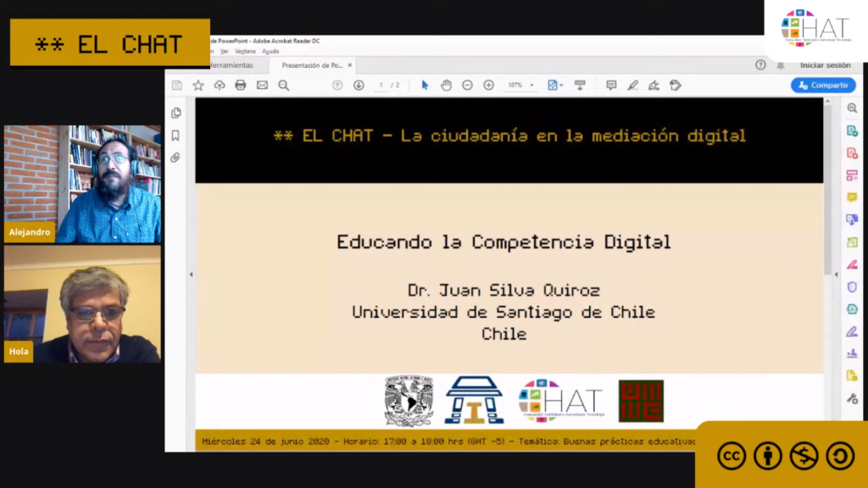Open the bookmarks panel in left sidebar
Viewport: 868px width, 488px height.
175,135
